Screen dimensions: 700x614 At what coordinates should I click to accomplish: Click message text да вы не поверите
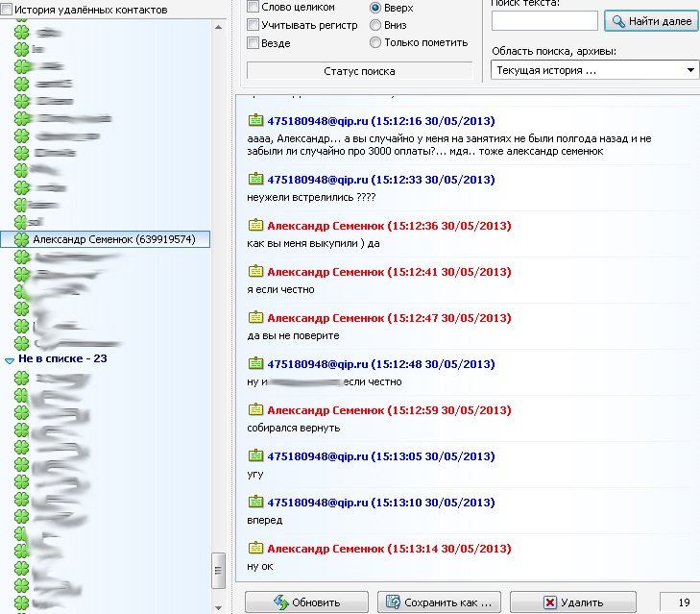click(293, 335)
